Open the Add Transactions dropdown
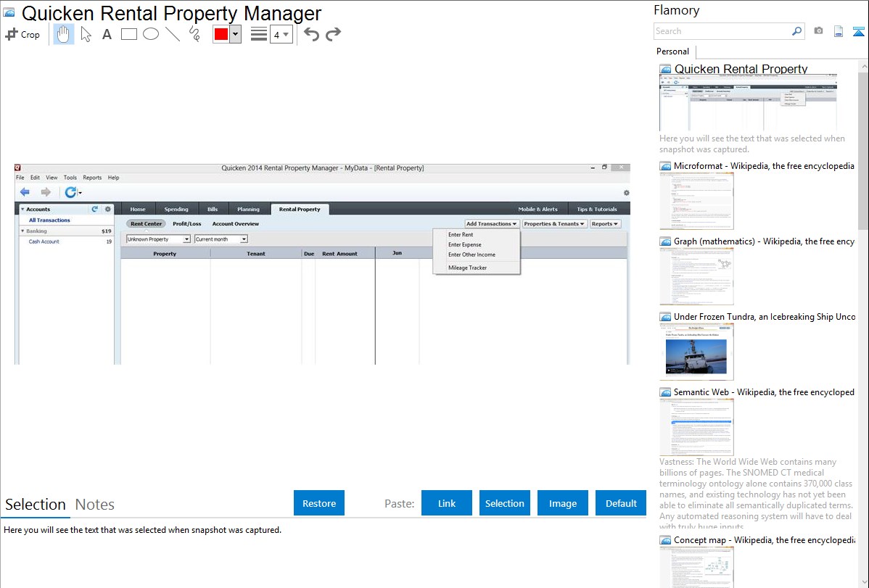 (492, 224)
